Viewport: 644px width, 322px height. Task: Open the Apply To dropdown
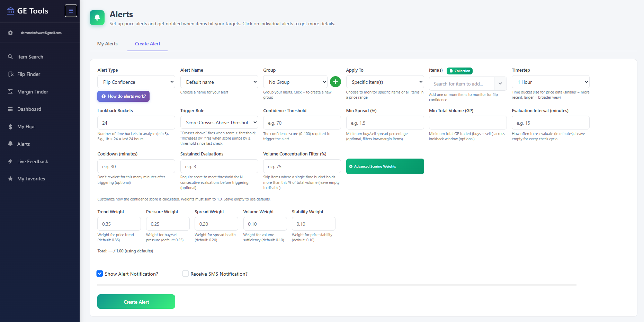click(x=385, y=82)
